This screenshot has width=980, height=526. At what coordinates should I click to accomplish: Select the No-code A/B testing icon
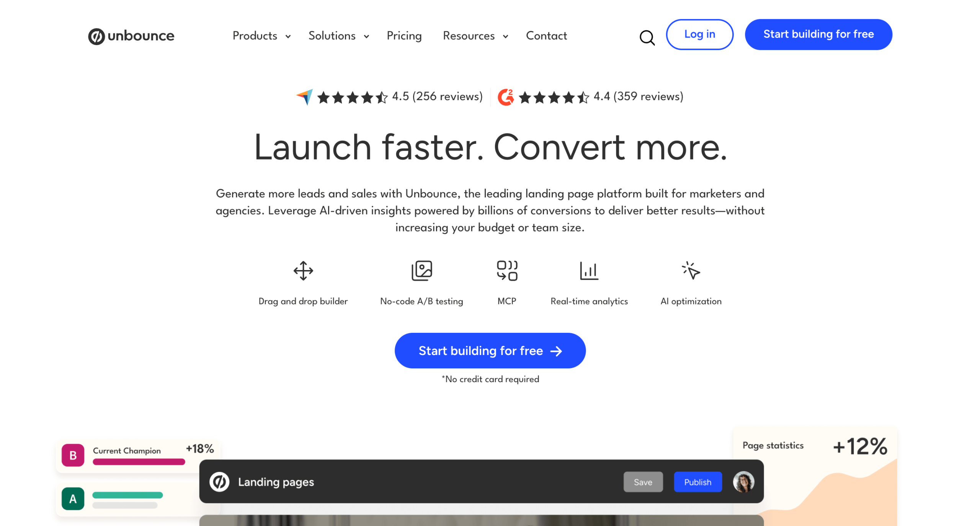click(x=421, y=270)
